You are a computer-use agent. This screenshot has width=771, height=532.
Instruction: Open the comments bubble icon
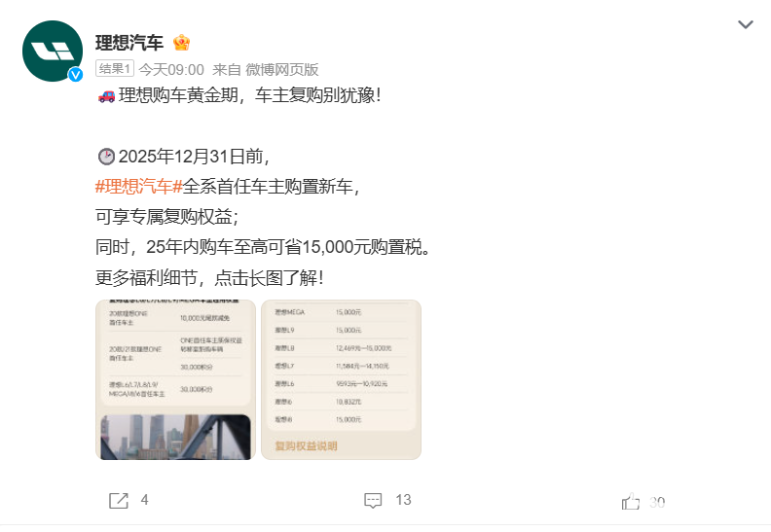point(373,501)
